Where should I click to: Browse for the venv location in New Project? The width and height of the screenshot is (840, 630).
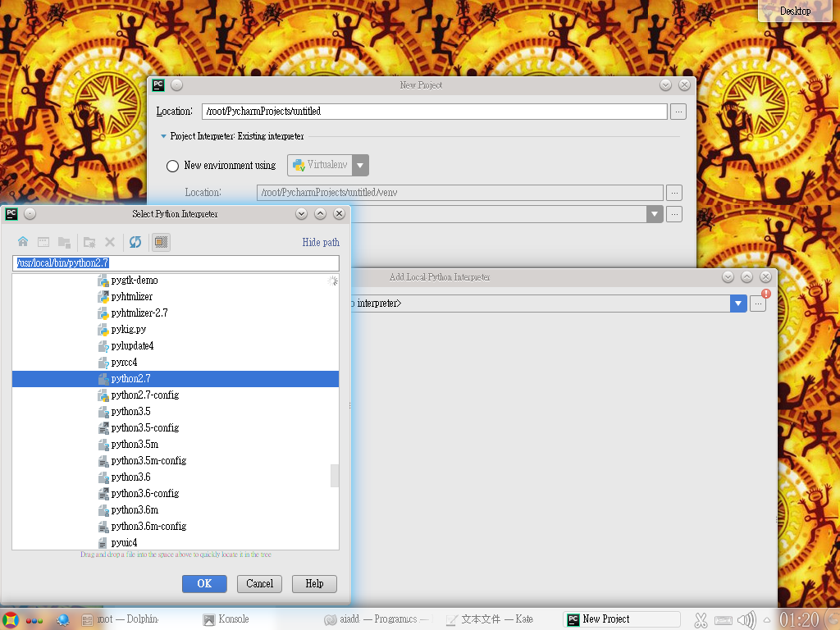point(674,192)
